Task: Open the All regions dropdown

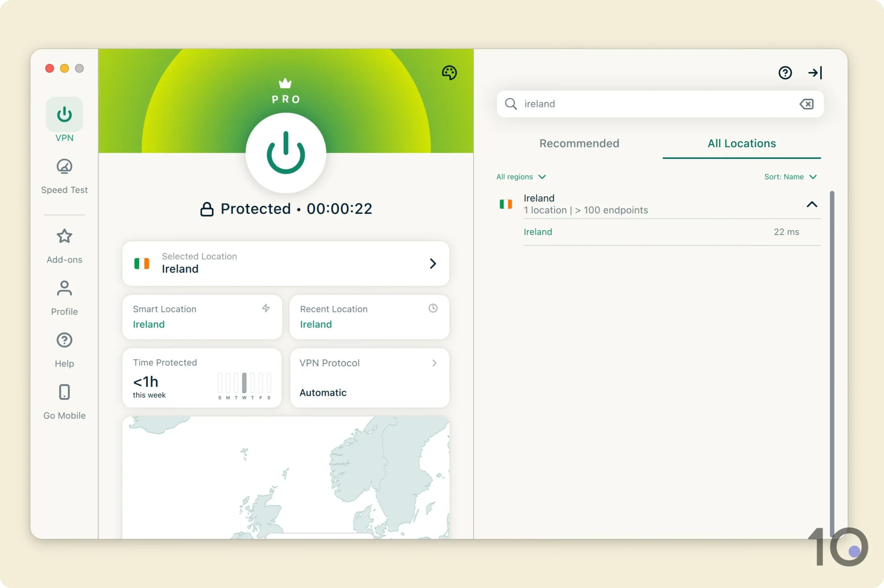Action: pyautogui.click(x=521, y=177)
